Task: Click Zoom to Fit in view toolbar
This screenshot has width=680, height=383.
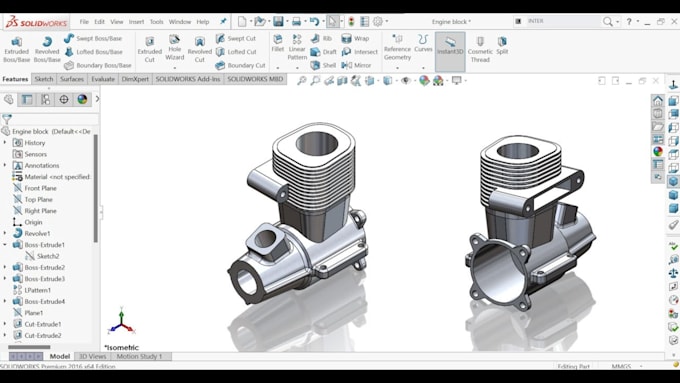Action: pos(301,81)
